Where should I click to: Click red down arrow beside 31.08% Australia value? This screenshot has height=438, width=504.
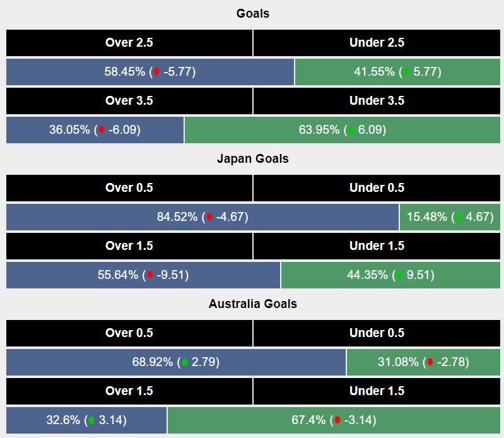[430, 362]
